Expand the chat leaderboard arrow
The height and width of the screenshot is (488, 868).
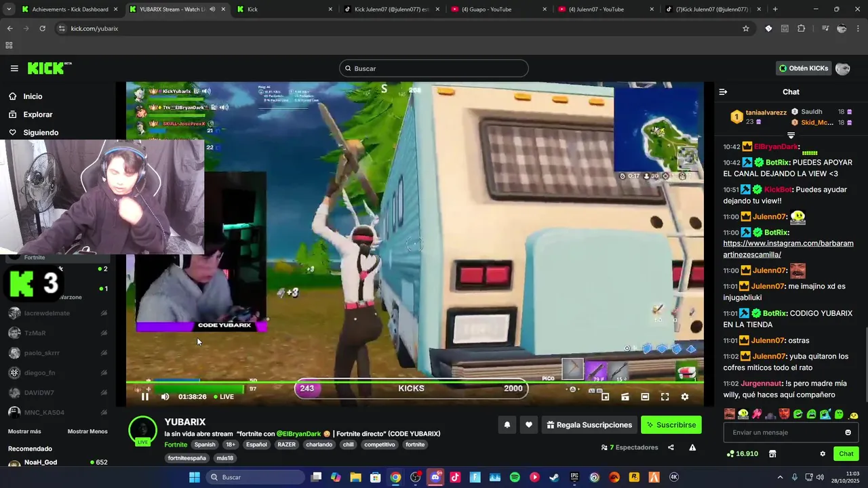[791, 136]
